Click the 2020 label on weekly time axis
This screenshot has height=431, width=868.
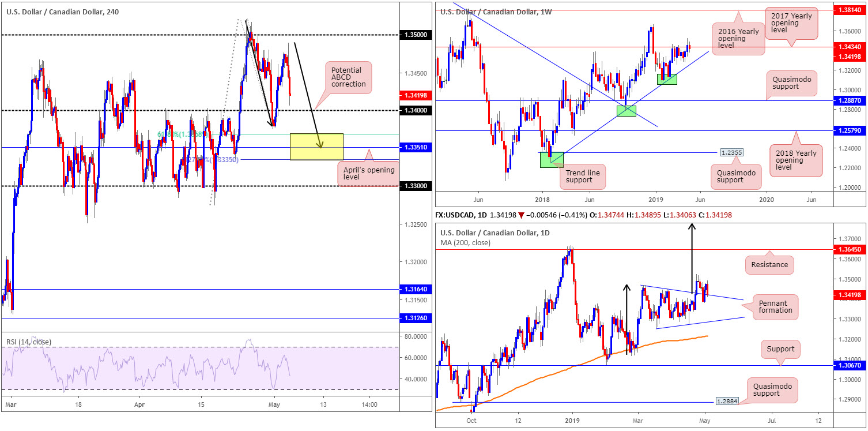(767, 198)
